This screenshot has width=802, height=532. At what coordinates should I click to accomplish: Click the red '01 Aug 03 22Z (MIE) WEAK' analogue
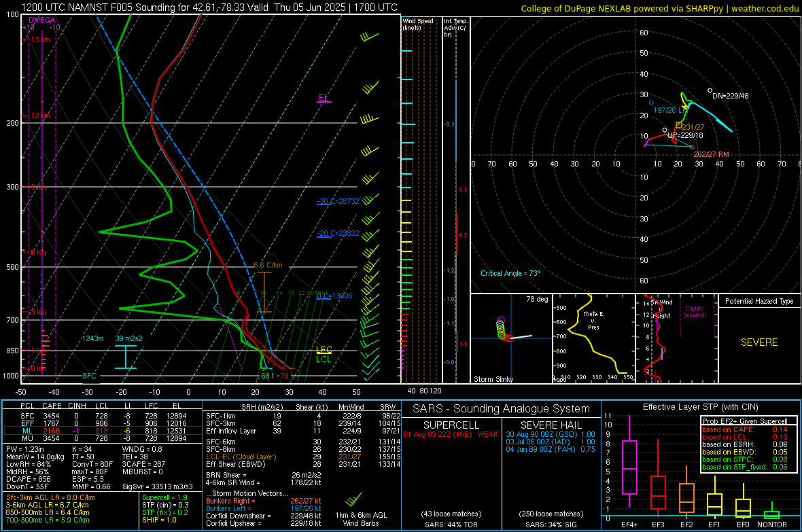click(451, 434)
